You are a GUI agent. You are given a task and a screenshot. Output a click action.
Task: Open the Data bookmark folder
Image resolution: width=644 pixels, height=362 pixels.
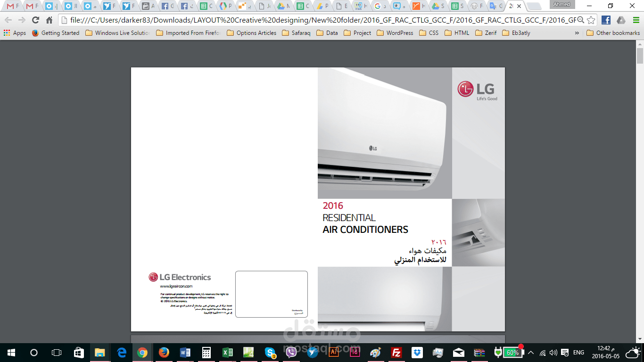point(327,33)
